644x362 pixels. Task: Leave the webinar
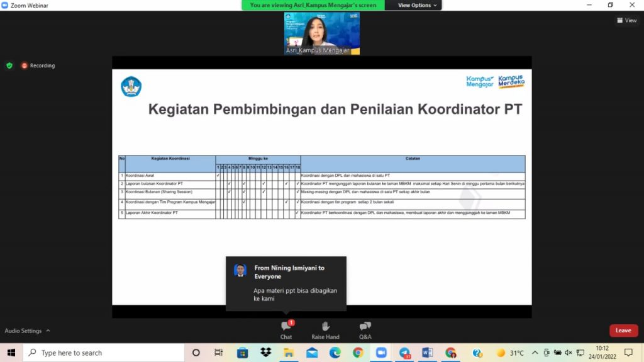click(x=623, y=331)
